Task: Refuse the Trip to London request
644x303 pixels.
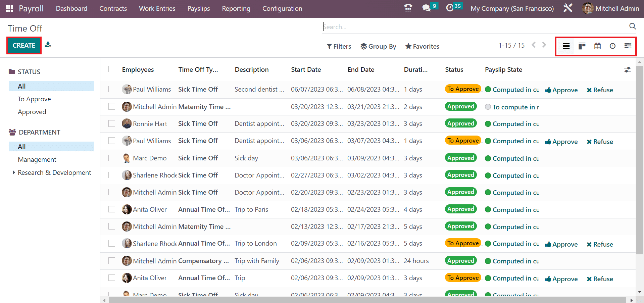Action: pyautogui.click(x=600, y=244)
